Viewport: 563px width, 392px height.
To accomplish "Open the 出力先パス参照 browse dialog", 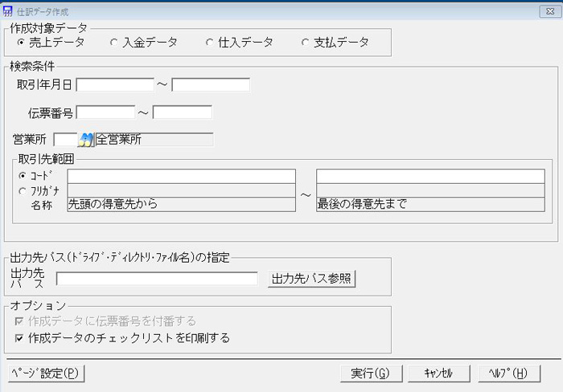I will coord(311,279).
